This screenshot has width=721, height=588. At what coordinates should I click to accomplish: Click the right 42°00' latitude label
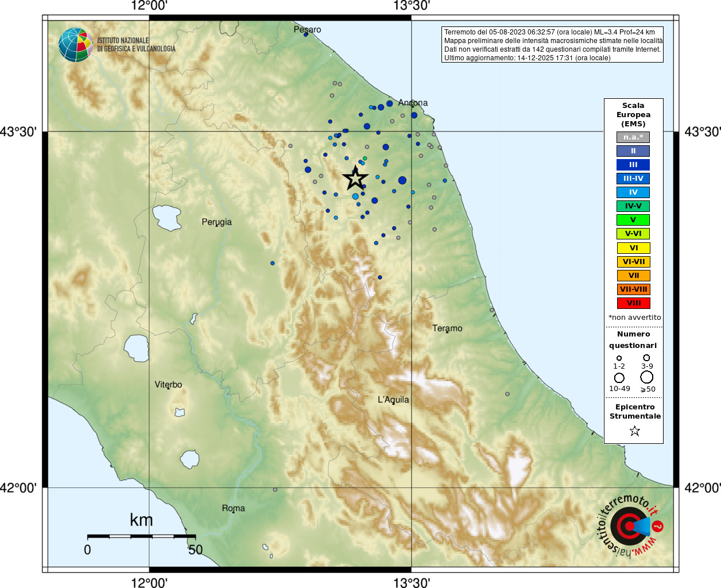pos(703,488)
